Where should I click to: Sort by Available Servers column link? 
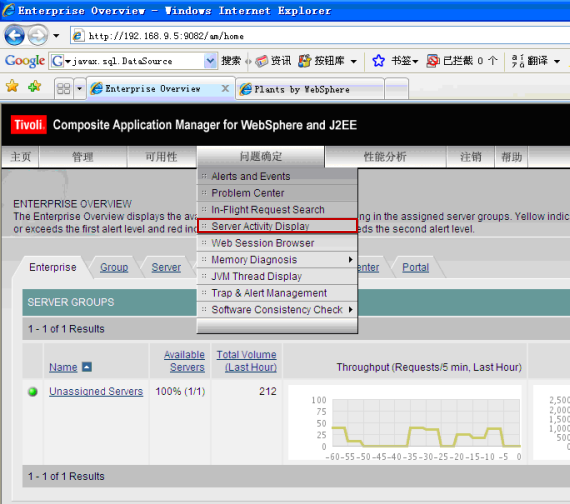pyautogui.click(x=184, y=361)
